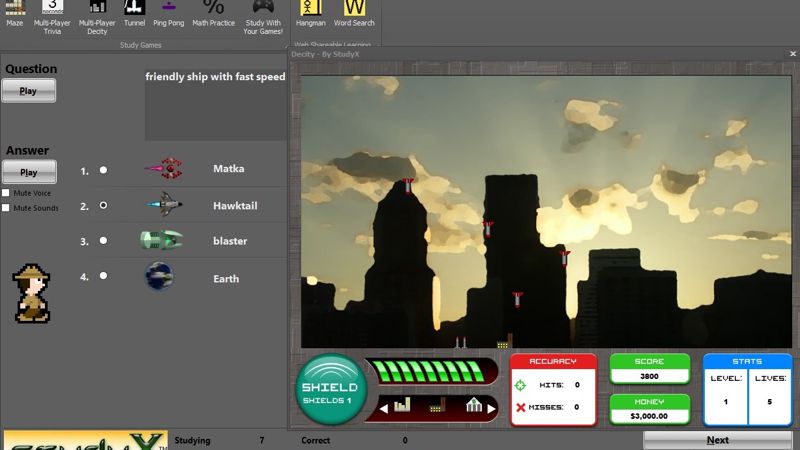Click the lowest falling missile

point(517,299)
